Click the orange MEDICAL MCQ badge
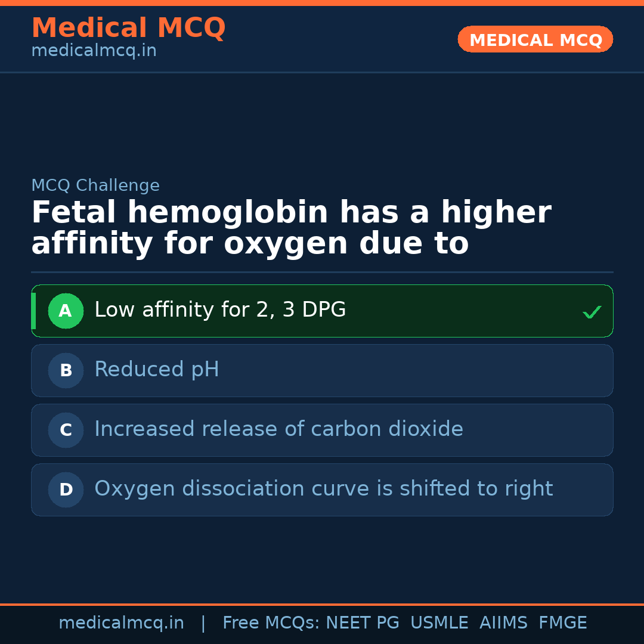Screen dimensions: 644x644 point(535,39)
